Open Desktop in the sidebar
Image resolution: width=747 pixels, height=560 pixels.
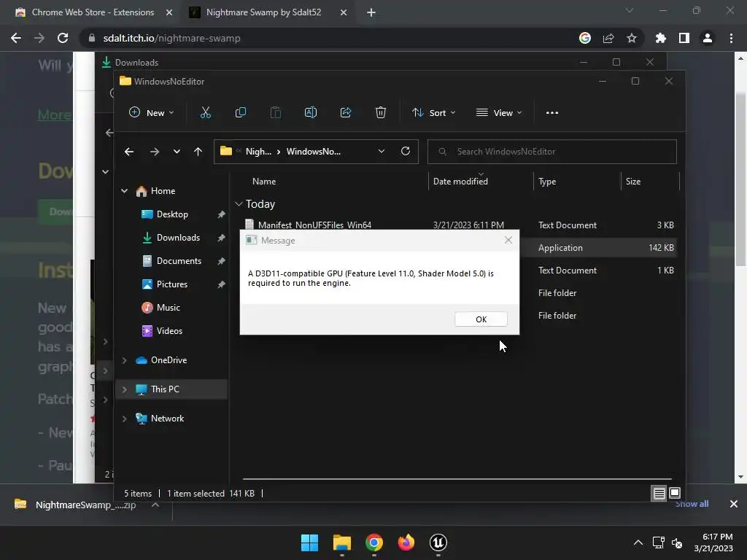(x=172, y=214)
